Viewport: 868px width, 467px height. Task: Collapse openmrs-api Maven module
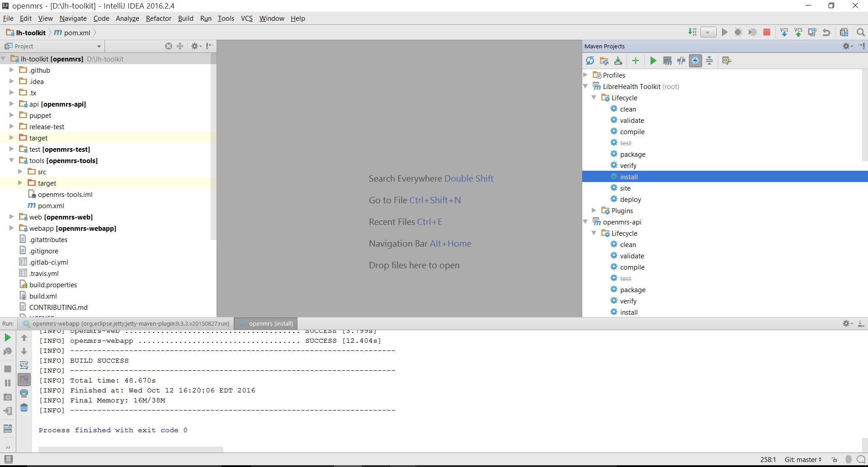(x=585, y=222)
